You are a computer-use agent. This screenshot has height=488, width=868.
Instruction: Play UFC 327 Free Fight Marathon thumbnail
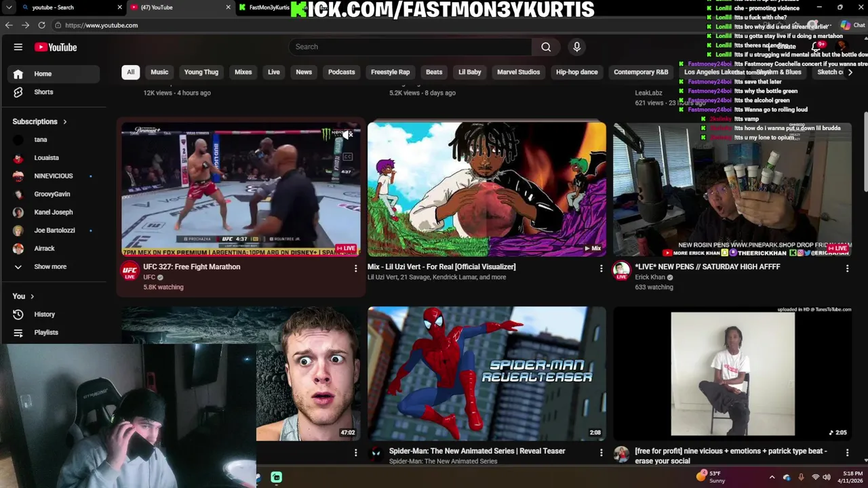[241, 189]
